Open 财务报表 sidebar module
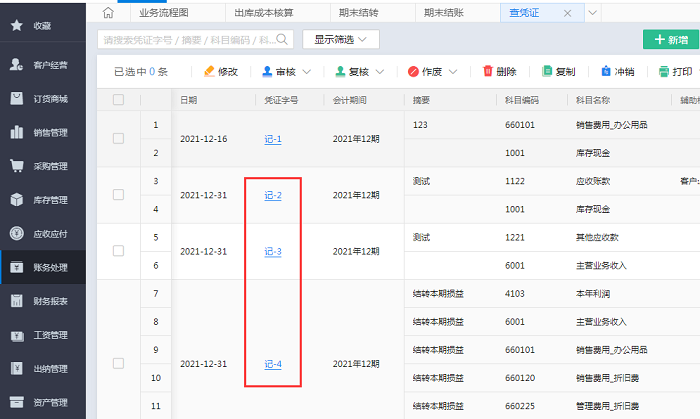The height and width of the screenshot is (419, 700). click(43, 301)
